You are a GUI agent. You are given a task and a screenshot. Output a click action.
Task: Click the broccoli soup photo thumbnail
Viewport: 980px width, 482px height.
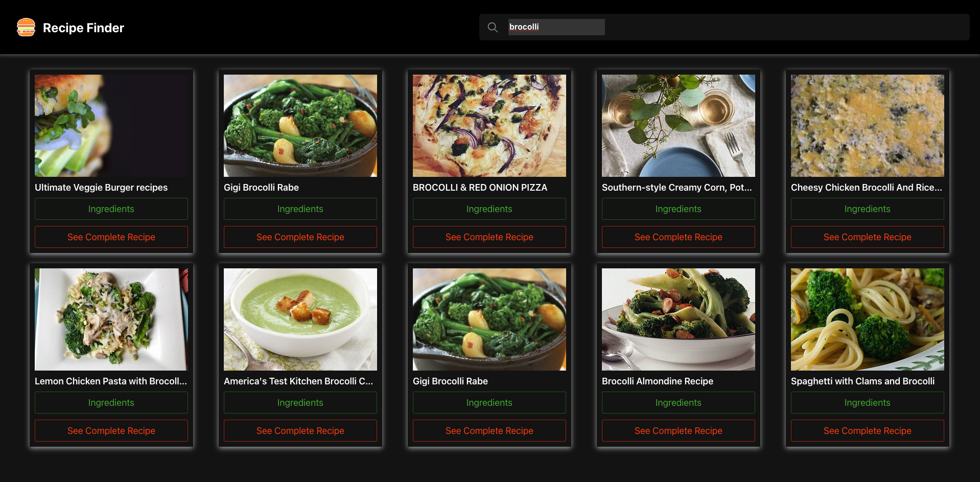(300, 319)
